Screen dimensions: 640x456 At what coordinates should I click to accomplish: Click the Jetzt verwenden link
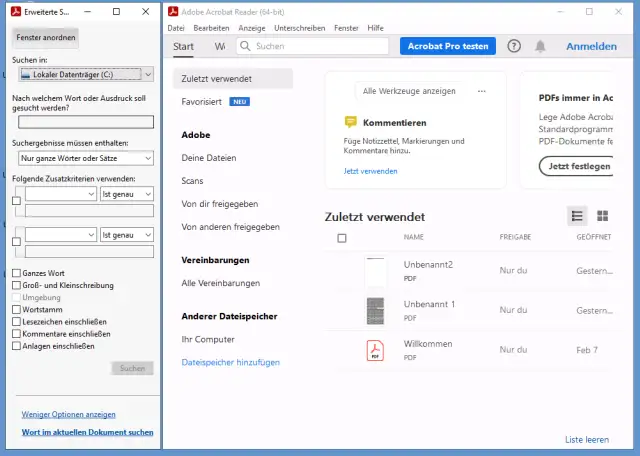point(370,171)
